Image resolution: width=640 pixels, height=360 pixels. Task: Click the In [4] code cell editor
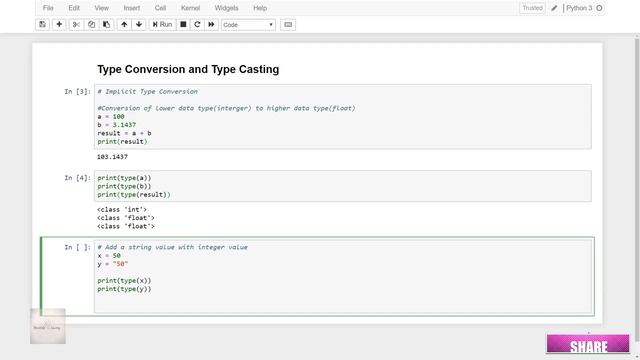tap(342, 186)
